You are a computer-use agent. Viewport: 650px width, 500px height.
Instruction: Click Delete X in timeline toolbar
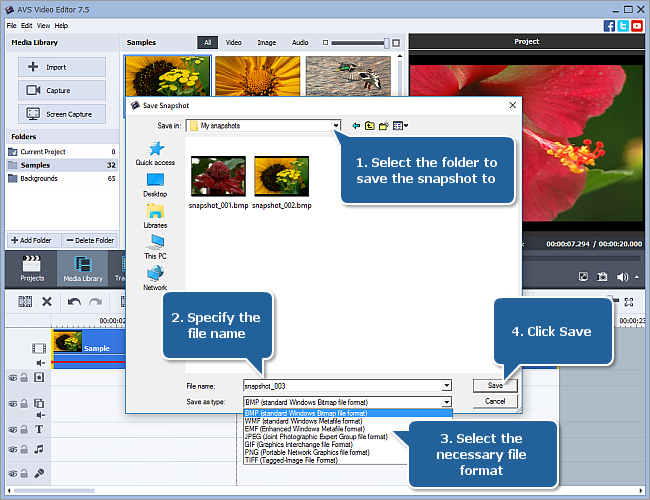pyautogui.click(x=47, y=302)
